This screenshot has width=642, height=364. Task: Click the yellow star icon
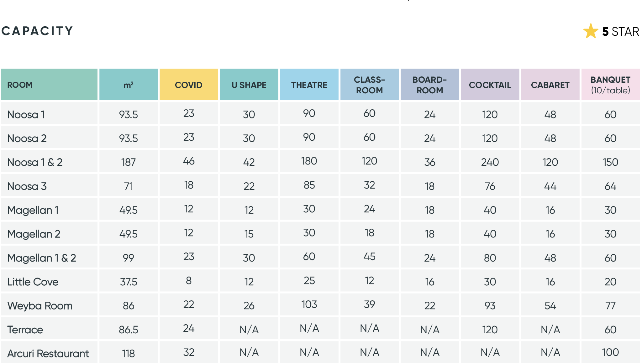pos(591,31)
